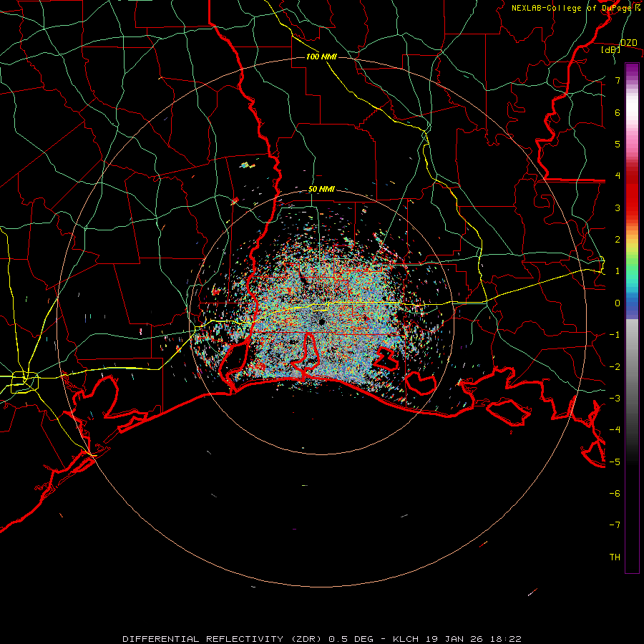
Task: Select the -2 value on the color scale
Action: tap(615, 367)
